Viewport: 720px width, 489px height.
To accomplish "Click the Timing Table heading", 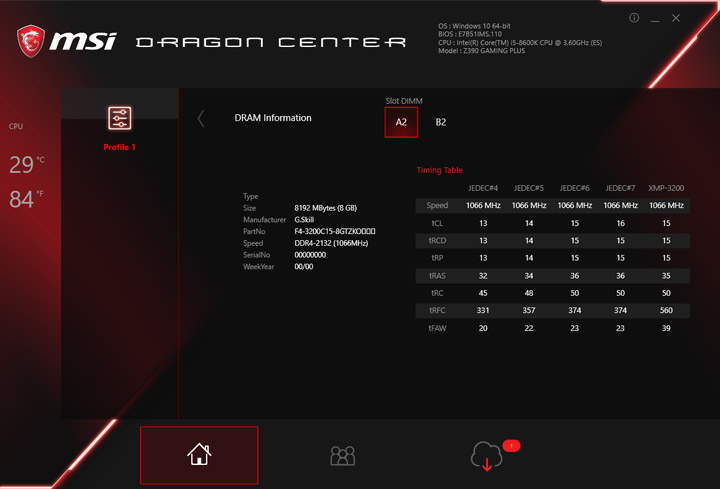I will [439, 170].
